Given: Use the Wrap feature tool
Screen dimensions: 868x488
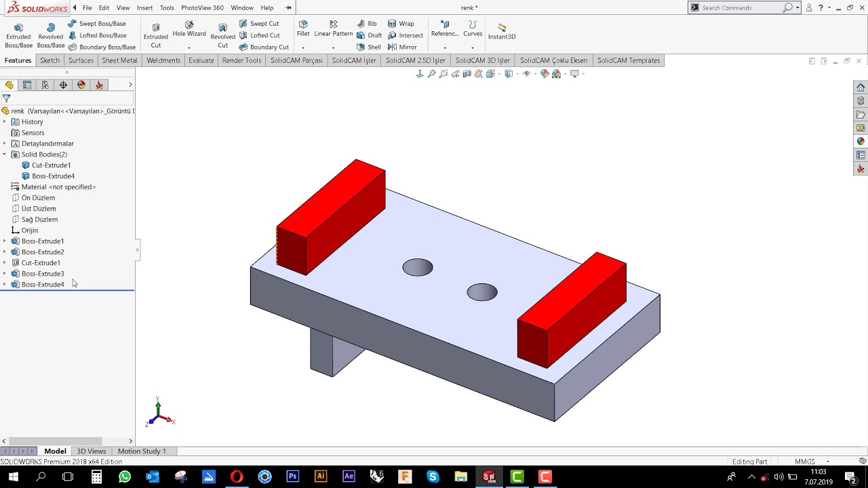Looking at the screenshot, I should (x=401, y=24).
